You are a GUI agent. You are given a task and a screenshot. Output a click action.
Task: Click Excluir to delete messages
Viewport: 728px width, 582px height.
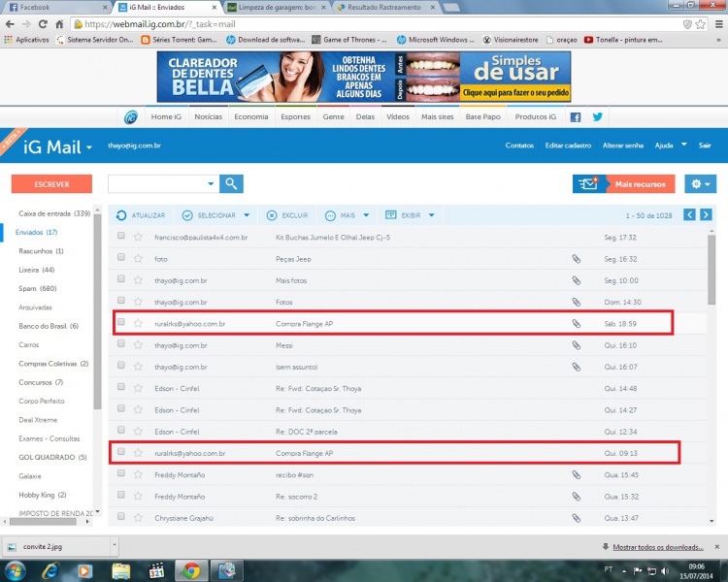click(x=287, y=215)
